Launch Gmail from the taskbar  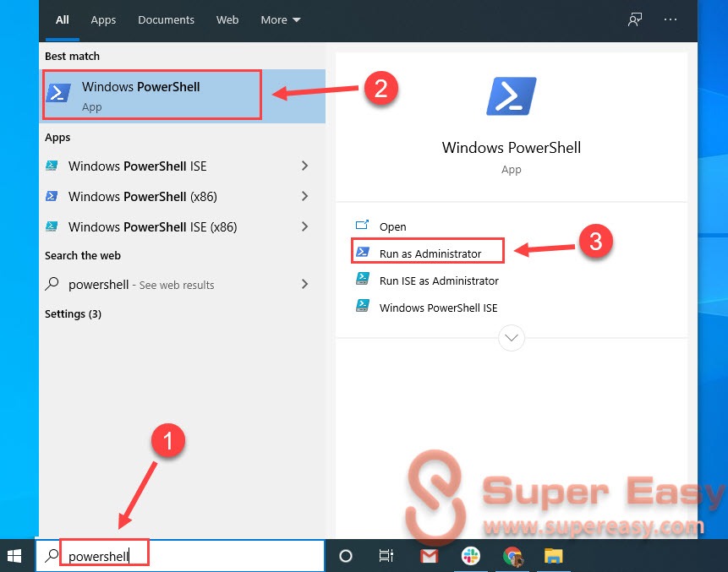tap(429, 556)
